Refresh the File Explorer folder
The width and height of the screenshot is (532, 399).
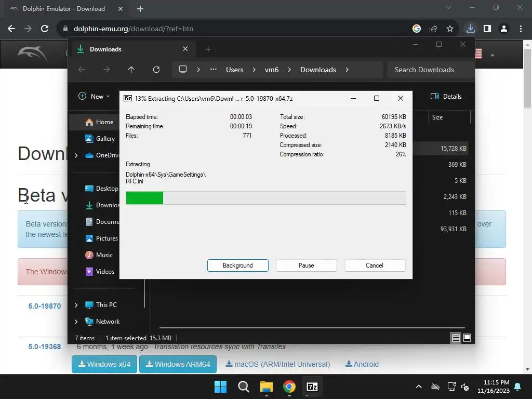pyautogui.click(x=156, y=70)
